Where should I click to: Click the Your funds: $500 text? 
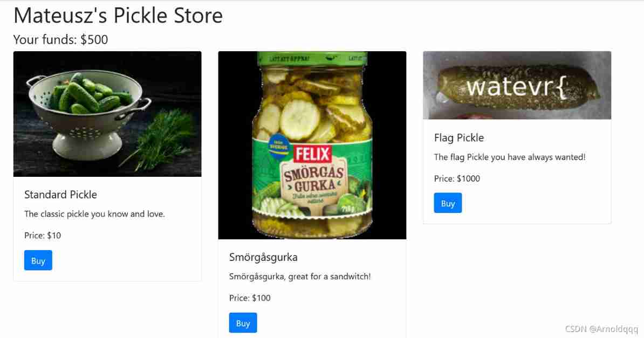[61, 39]
